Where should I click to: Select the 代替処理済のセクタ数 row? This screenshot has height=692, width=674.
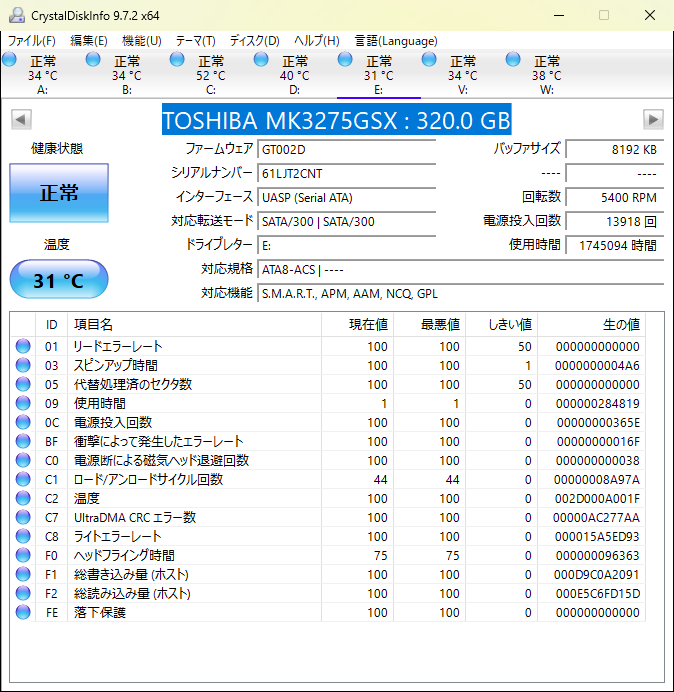pos(132,384)
